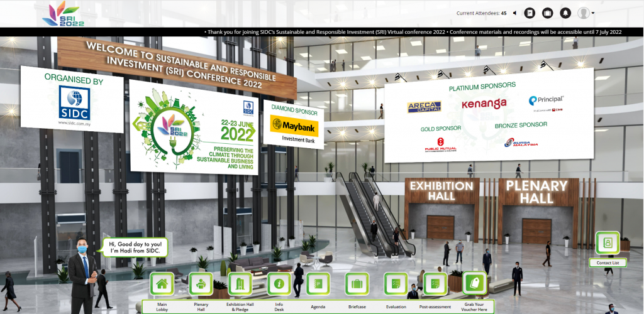Enter the Plenary Hall doorway

536,230
